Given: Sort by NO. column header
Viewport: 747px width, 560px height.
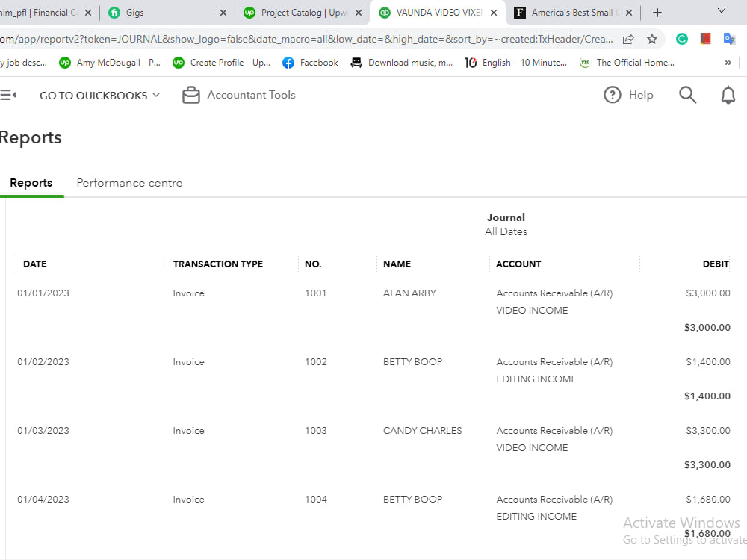Looking at the screenshot, I should tap(313, 264).
